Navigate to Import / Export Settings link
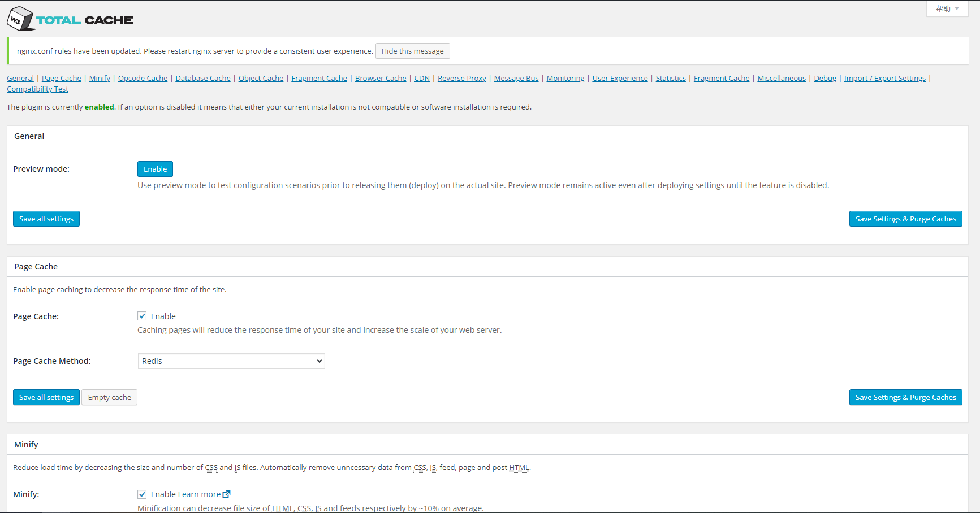 click(884, 79)
